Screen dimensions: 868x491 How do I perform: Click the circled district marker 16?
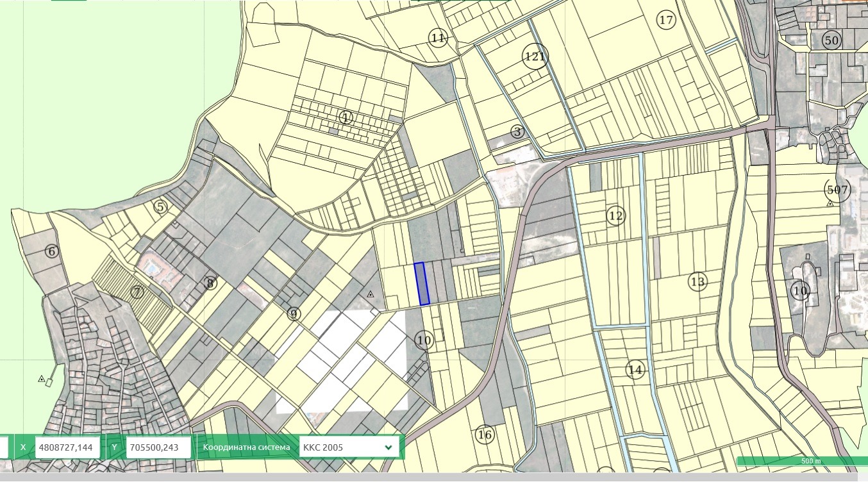(485, 435)
